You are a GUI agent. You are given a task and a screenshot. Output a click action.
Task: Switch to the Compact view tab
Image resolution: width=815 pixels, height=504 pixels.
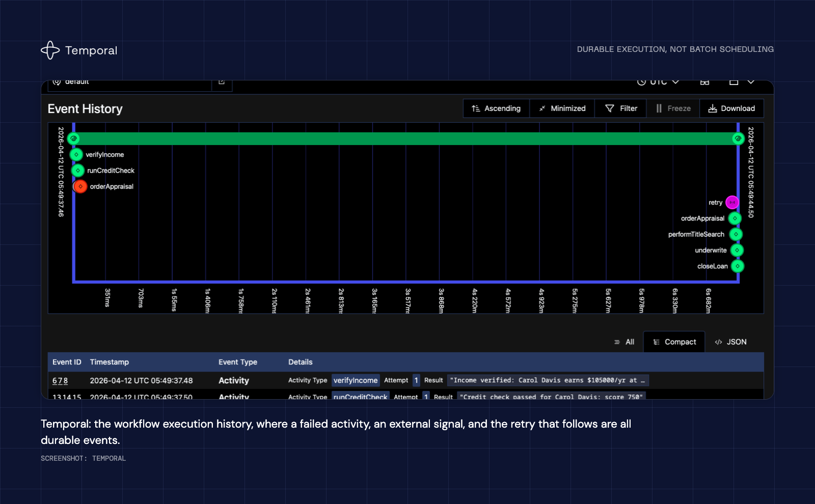tap(674, 342)
